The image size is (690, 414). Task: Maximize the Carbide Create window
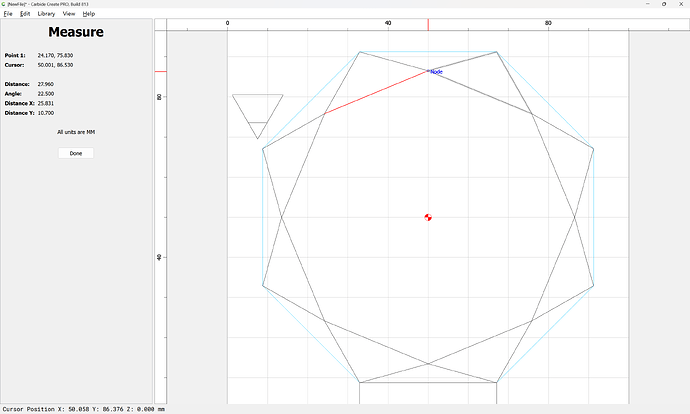pos(664,4)
